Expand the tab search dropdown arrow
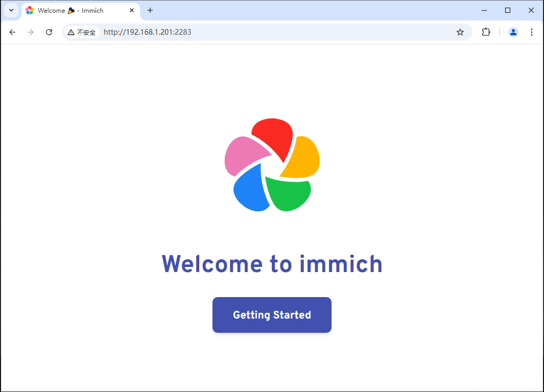The height and width of the screenshot is (392, 544). [x=11, y=10]
